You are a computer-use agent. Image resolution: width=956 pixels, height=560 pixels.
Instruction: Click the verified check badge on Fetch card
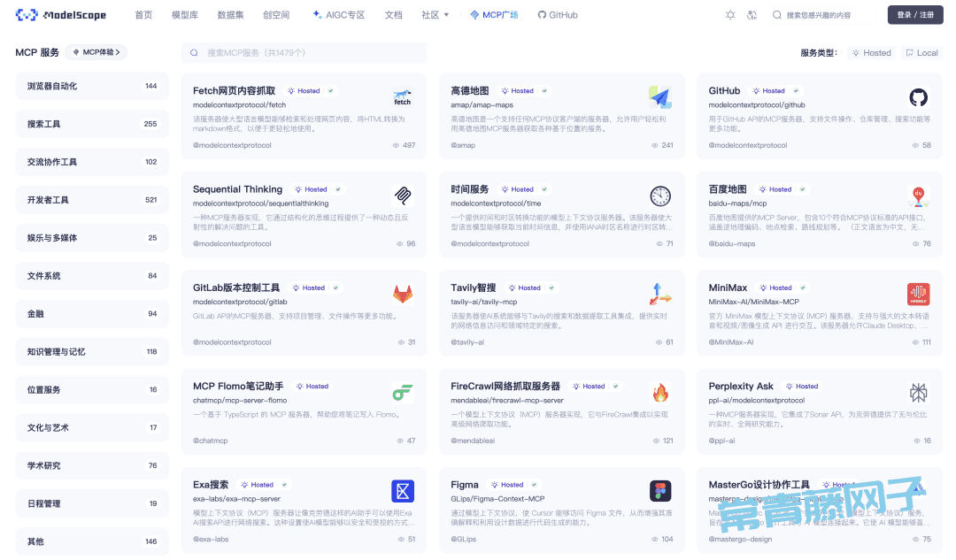(330, 91)
